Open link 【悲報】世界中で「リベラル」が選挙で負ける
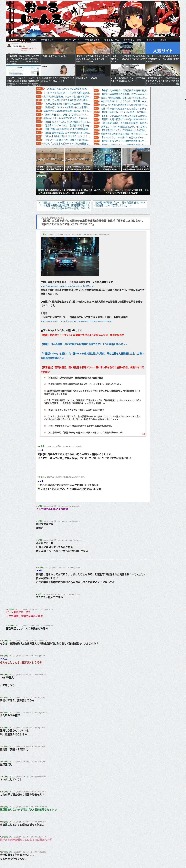This screenshot has width=186, height=868. pos(82,335)
